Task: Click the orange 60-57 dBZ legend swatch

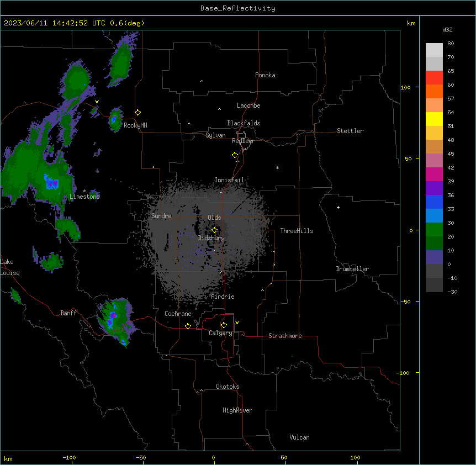Action: (x=434, y=91)
